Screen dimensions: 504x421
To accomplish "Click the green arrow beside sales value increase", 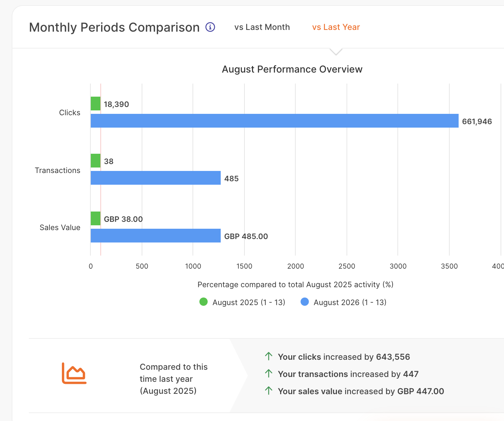I will click(269, 391).
